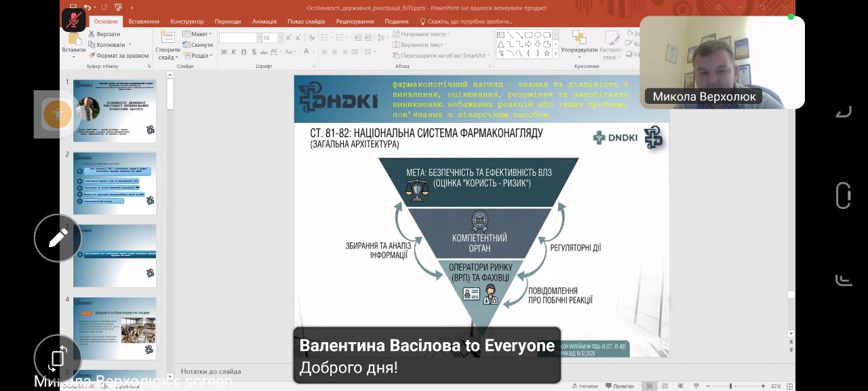Screen dimensions: 868x391
Task: Click the Скинути slide reset icon
Action: click(x=186, y=45)
